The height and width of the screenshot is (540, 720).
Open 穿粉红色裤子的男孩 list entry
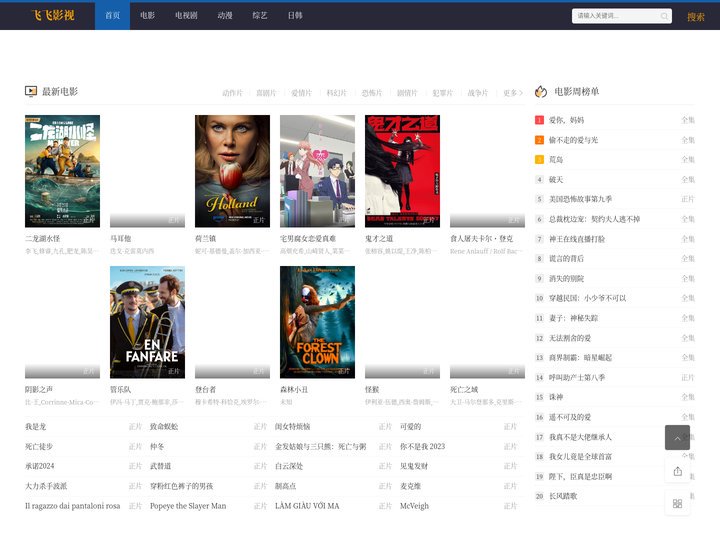tap(181, 486)
